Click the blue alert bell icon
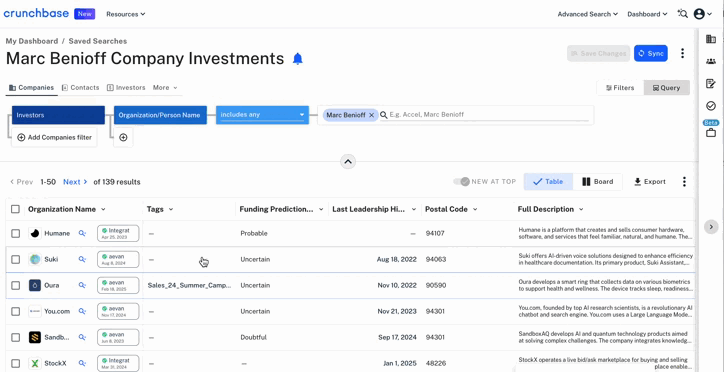Screen dimensions: 724x372 [x=298, y=59]
